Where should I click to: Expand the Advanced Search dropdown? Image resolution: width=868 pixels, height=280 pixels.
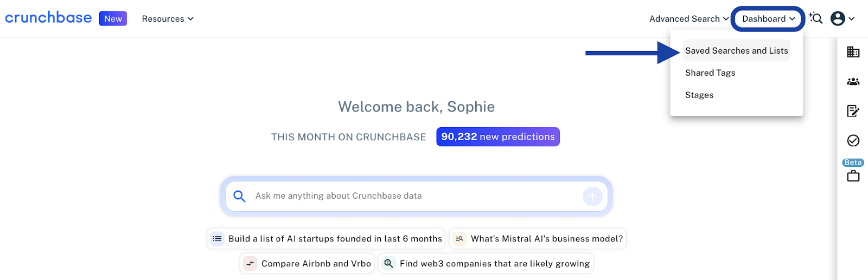pyautogui.click(x=689, y=18)
